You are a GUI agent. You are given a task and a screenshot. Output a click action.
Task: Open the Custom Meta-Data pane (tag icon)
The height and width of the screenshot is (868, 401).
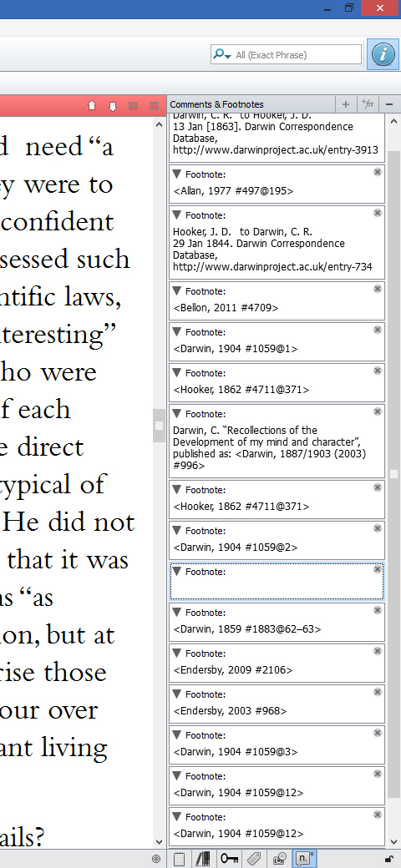point(254,859)
